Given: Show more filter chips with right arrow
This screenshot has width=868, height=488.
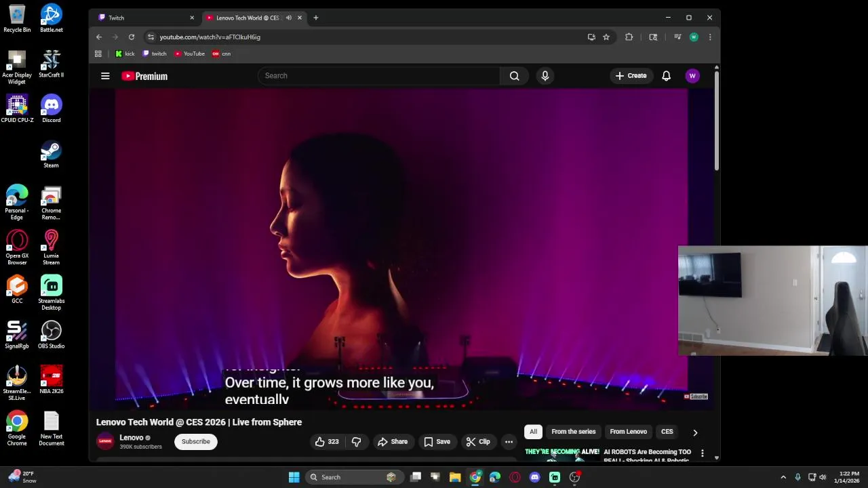Looking at the screenshot, I should [x=695, y=432].
